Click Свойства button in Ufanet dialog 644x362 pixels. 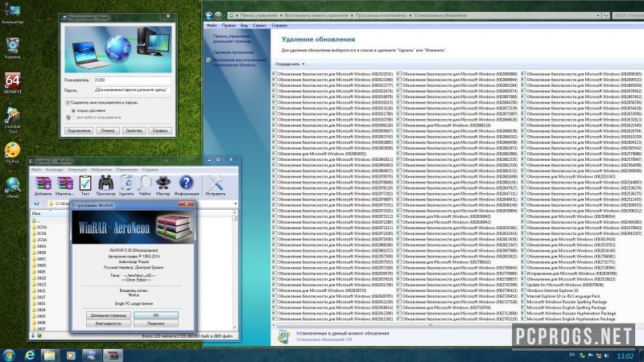[134, 130]
